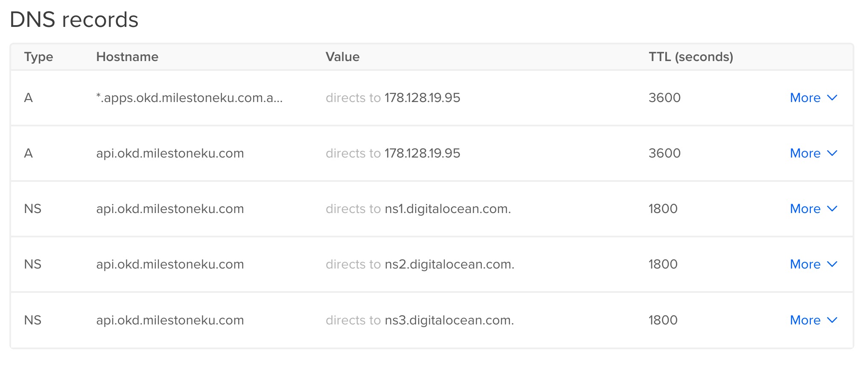Image resolution: width=868 pixels, height=368 pixels.
Task: Click ns2.digitalocean.com. value text
Action: click(x=449, y=264)
